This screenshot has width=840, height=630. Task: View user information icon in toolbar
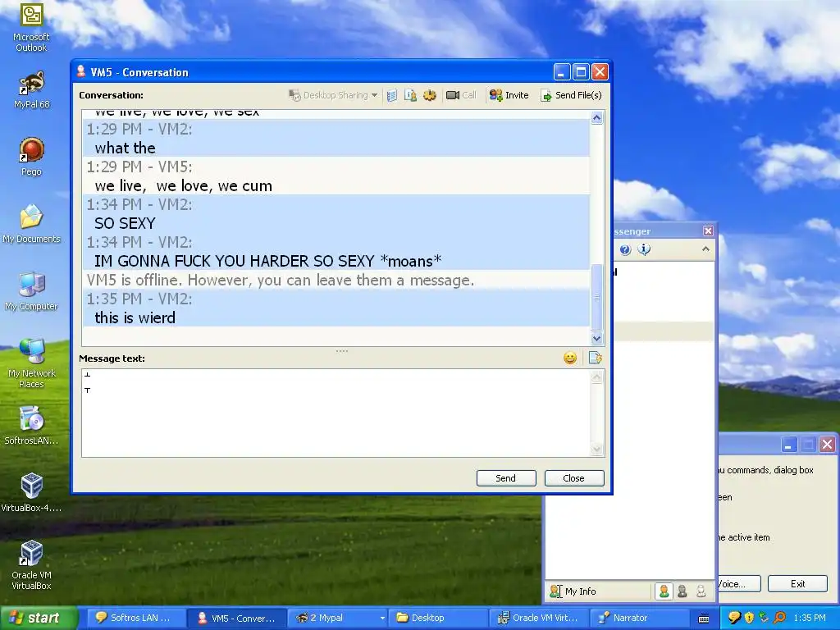(x=410, y=95)
